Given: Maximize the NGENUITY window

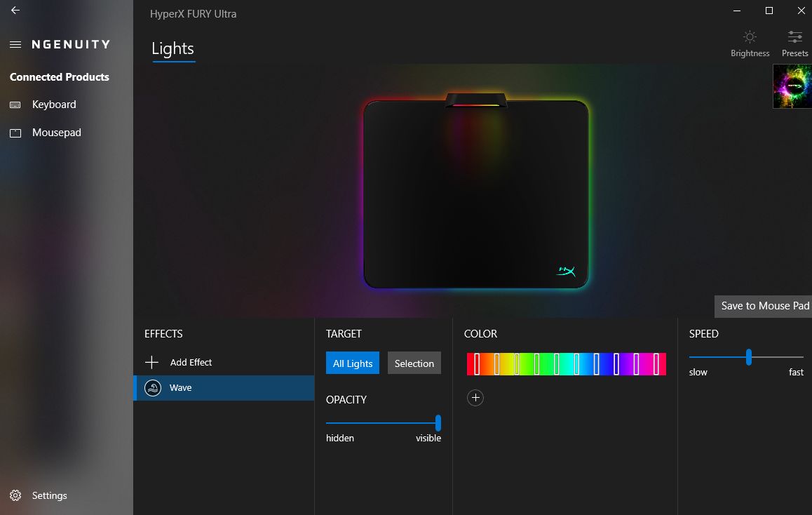Looking at the screenshot, I should click(769, 11).
